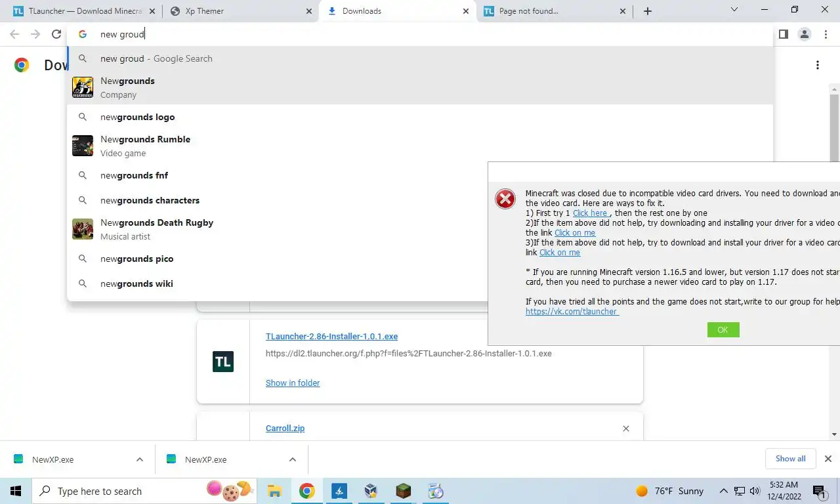Open a new tab with plus button

tap(647, 11)
